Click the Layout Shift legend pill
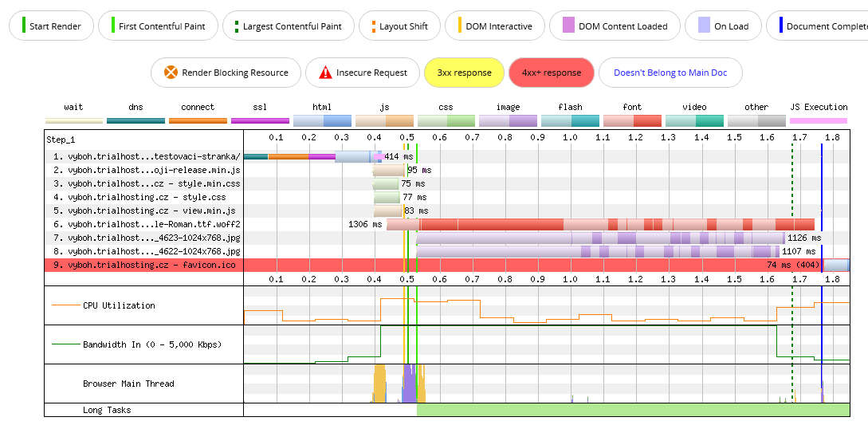868x425 pixels. 399,26
